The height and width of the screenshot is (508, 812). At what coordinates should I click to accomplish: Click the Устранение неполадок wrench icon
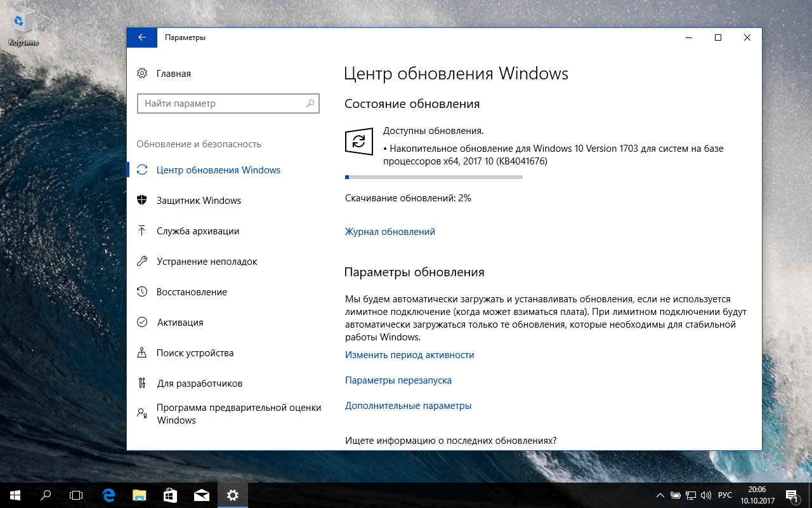(143, 261)
